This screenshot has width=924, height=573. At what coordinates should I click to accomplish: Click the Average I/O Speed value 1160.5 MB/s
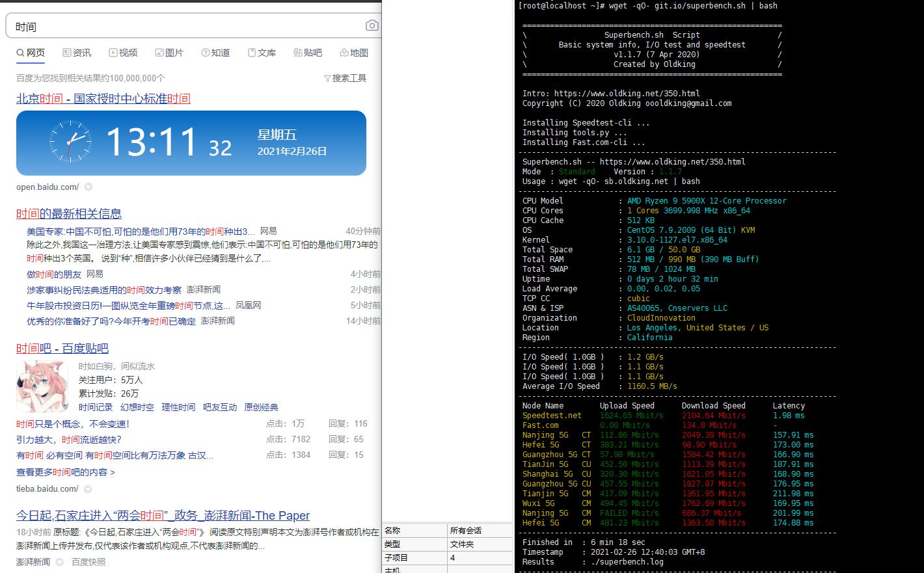652,386
